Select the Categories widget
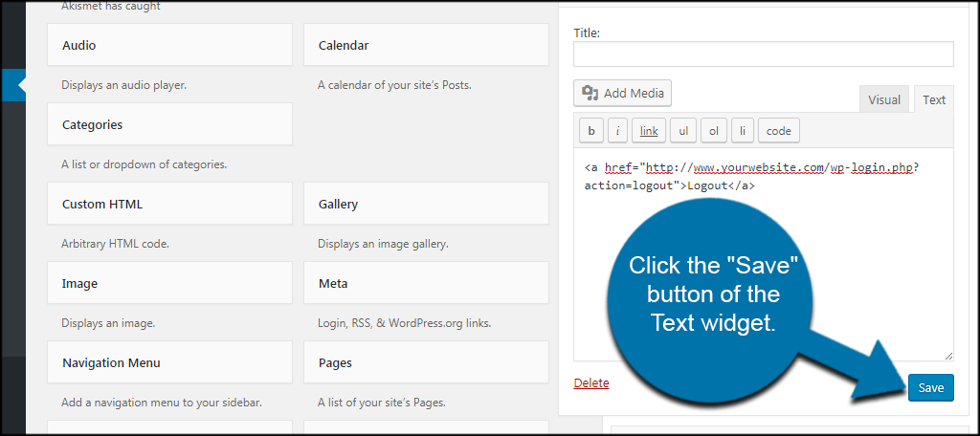980x436 pixels. tap(169, 124)
